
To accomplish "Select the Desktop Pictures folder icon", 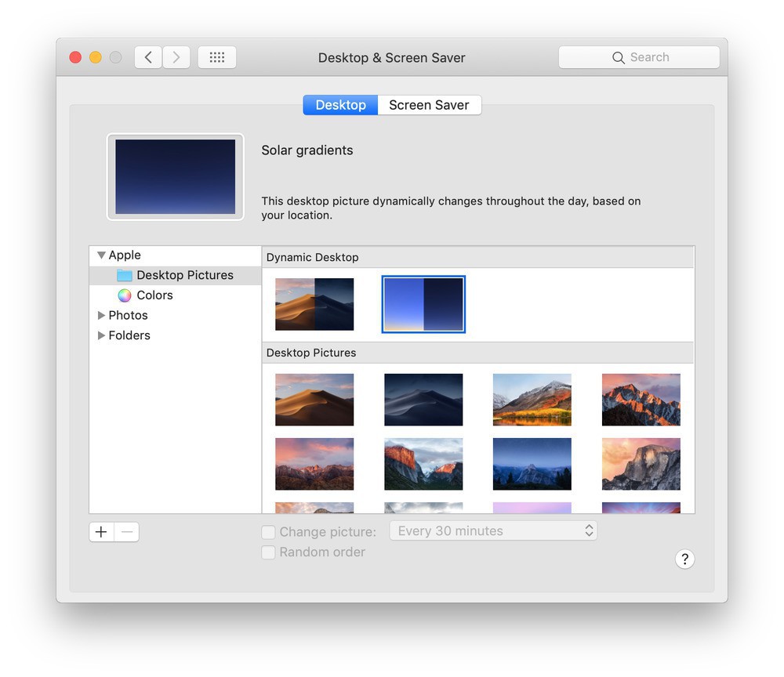I will coord(125,276).
